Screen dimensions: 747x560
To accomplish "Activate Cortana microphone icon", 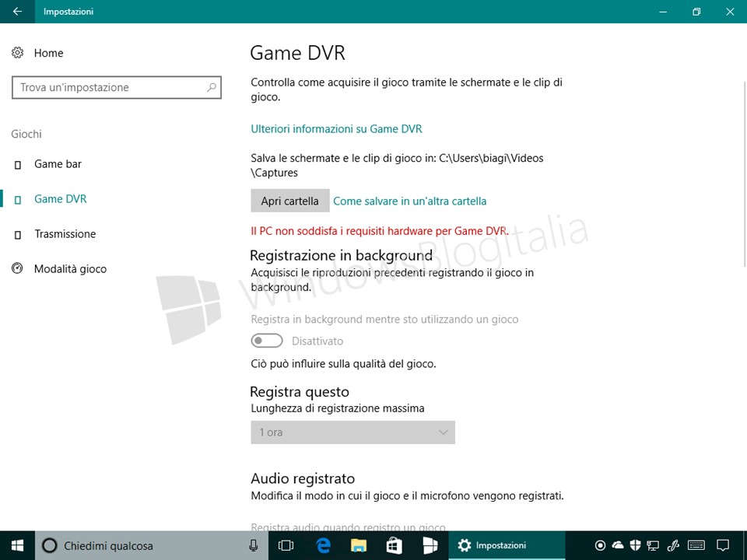I will [254, 546].
